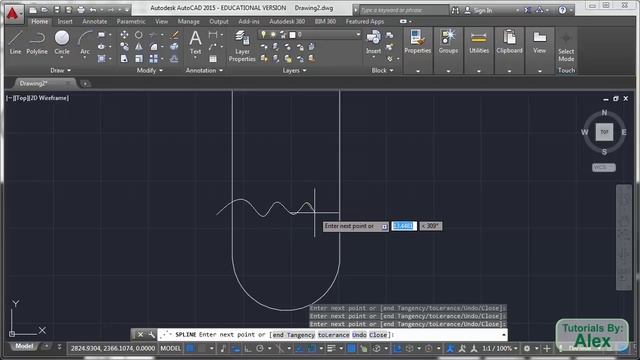The width and height of the screenshot is (640, 360).
Task: Open the Annotate ribbon tab
Action: [95, 21]
